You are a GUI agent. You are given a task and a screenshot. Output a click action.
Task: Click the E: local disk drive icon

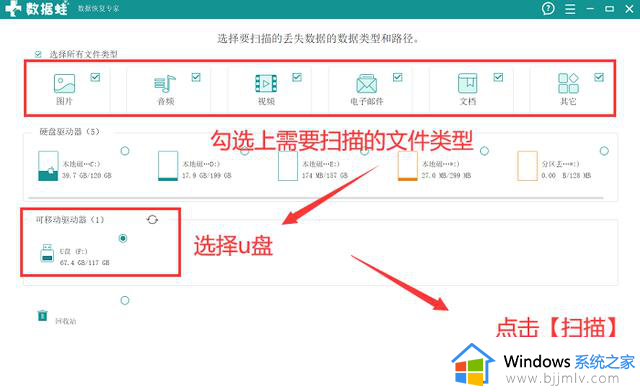pos(288,166)
